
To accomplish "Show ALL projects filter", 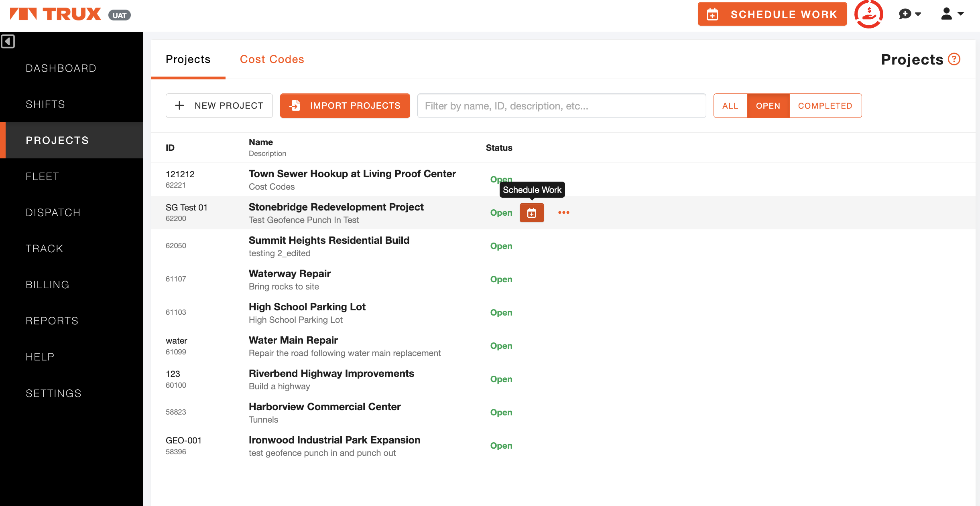I will (x=730, y=106).
